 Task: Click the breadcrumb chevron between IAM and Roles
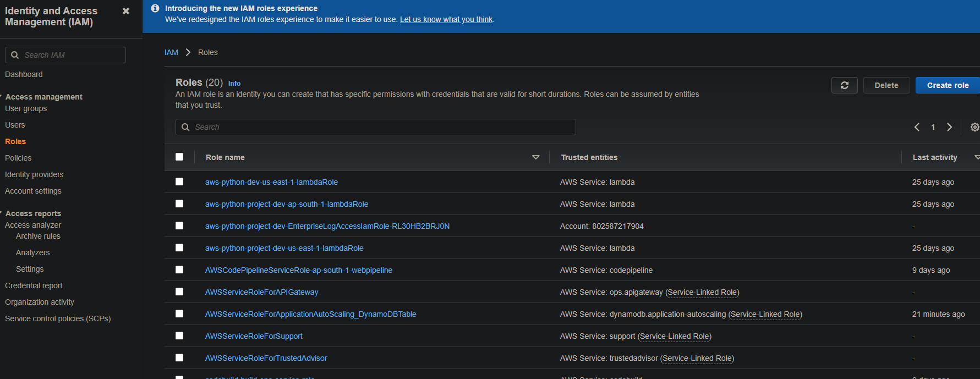[x=188, y=52]
